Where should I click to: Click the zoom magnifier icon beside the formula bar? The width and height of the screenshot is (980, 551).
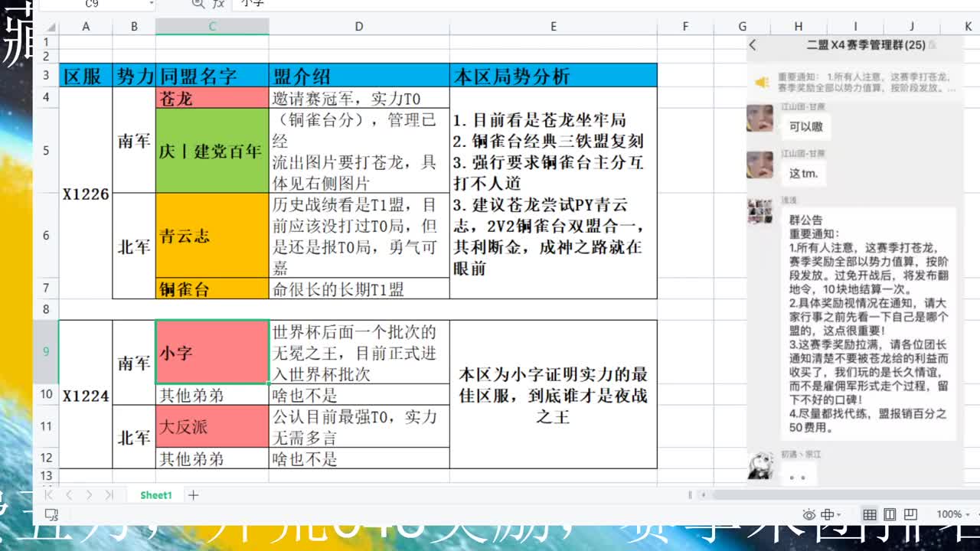198,4
